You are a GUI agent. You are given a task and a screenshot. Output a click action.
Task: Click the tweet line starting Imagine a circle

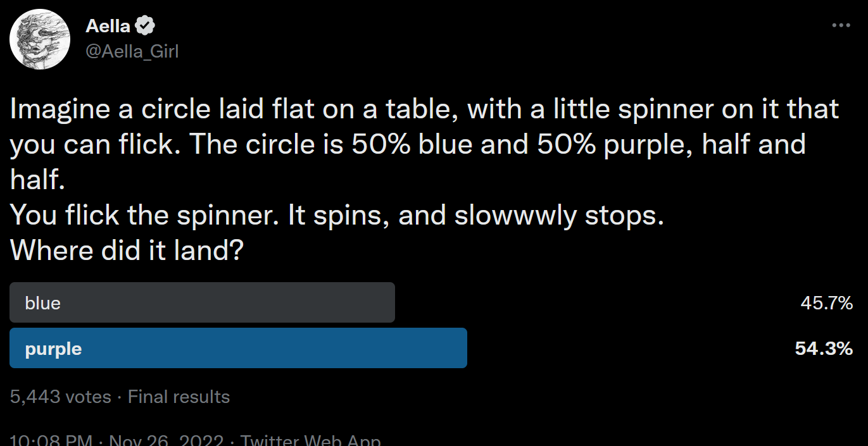point(424,109)
